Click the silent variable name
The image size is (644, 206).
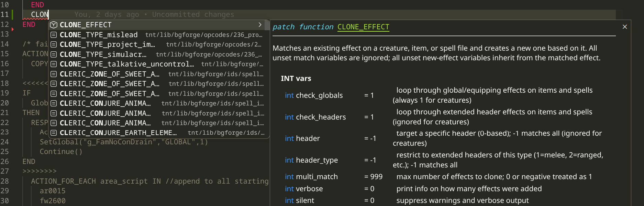(x=305, y=200)
